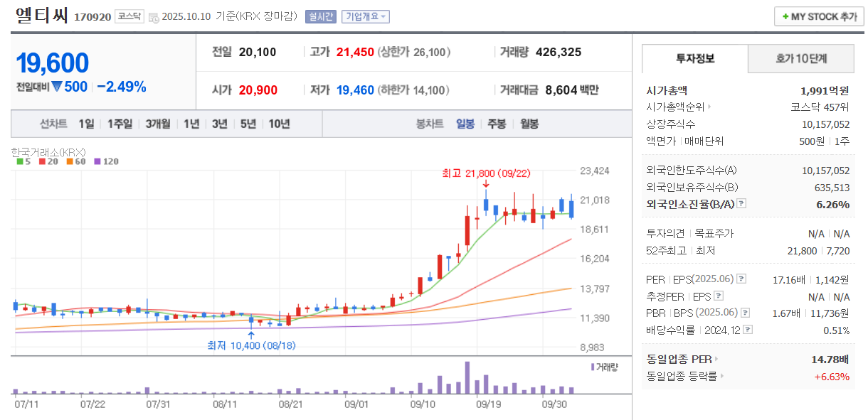Click the +6.63% sector change value
The width and height of the screenshot is (868, 420).
tap(832, 376)
